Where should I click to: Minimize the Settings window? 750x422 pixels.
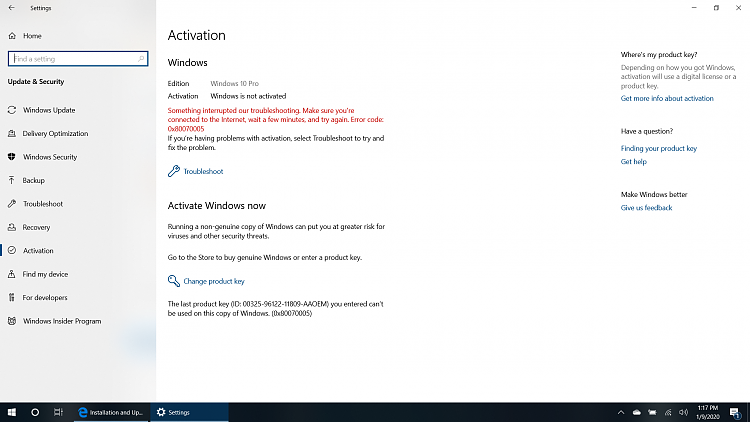point(694,8)
